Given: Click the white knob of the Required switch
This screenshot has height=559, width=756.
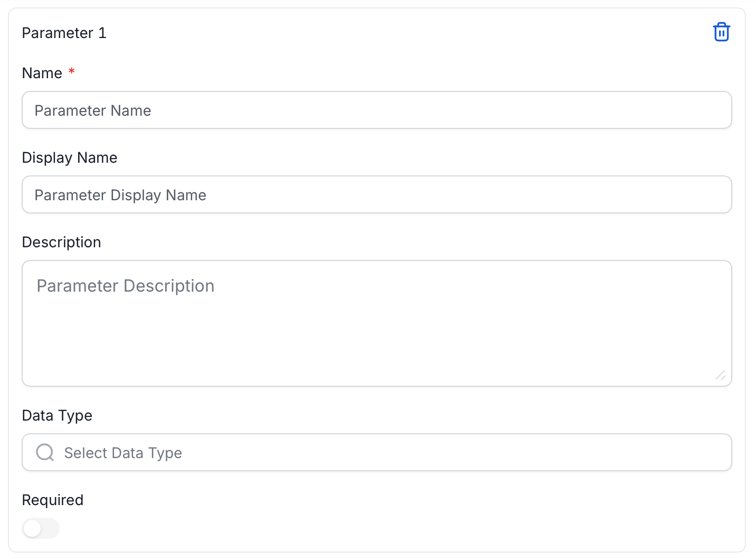Looking at the screenshot, I should (33, 528).
